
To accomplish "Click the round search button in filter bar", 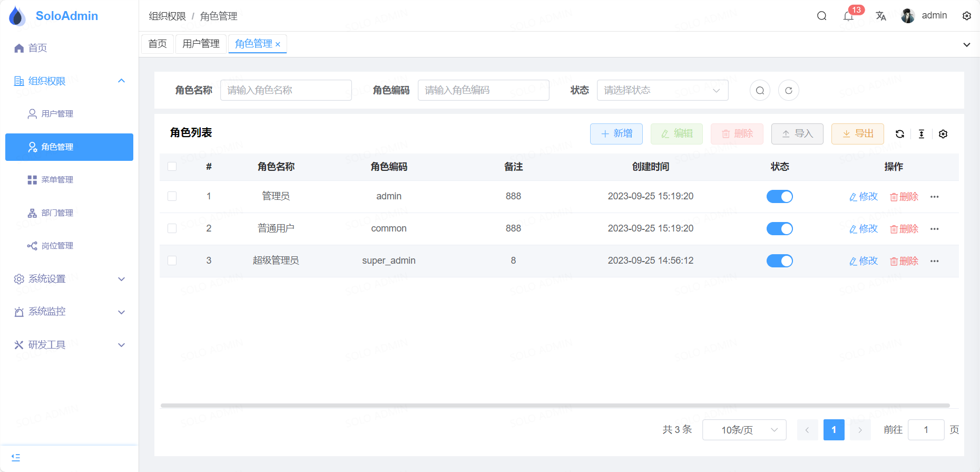I will point(760,90).
